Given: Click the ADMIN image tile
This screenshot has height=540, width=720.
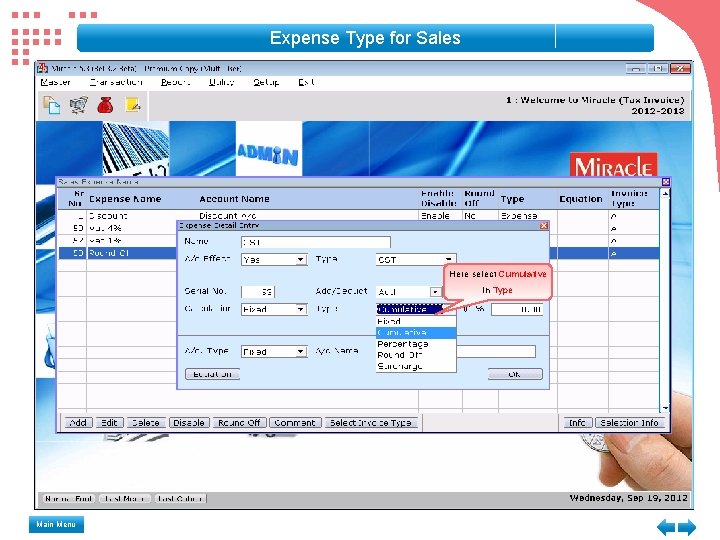Looking at the screenshot, I should click(269, 148).
